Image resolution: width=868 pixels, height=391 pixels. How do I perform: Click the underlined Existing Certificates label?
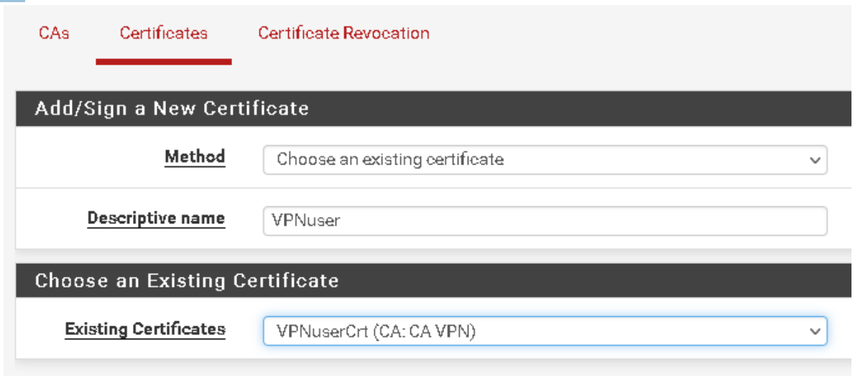pyautogui.click(x=145, y=329)
